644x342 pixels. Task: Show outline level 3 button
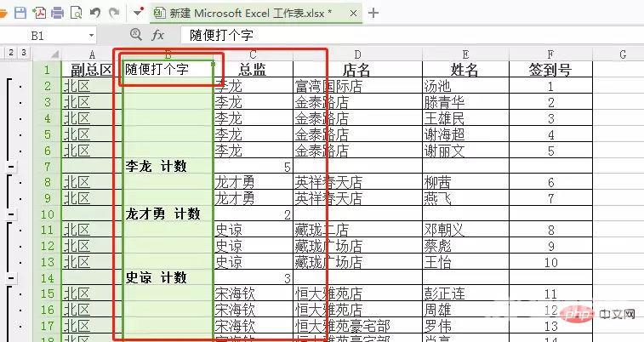pyautogui.click(x=22, y=54)
